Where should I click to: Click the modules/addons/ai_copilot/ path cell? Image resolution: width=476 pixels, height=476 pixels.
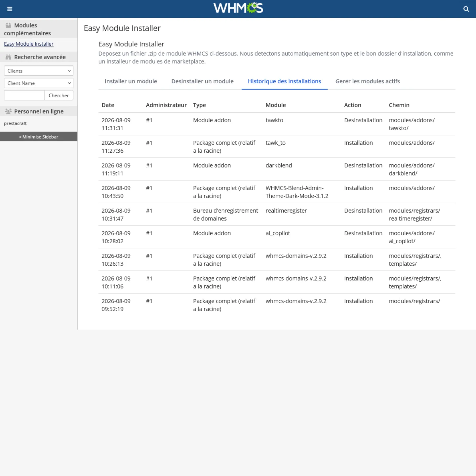pyautogui.click(x=412, y=237)
